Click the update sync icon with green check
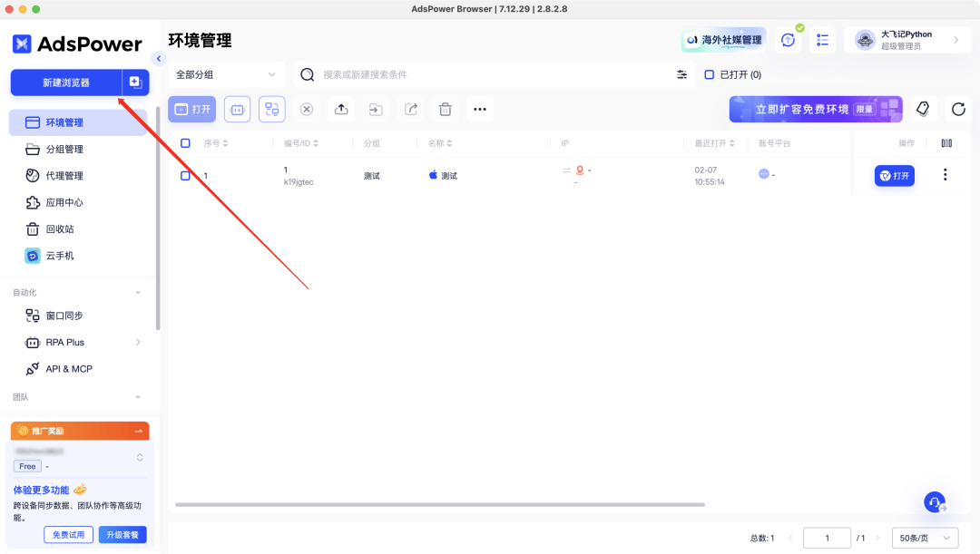Screen dimensions: 980x554 click(x=789, y=40)
